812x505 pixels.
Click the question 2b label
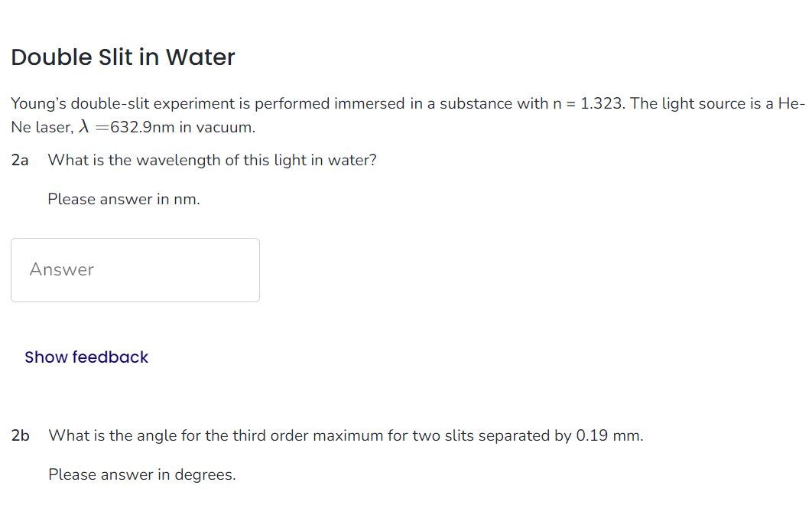20,435
